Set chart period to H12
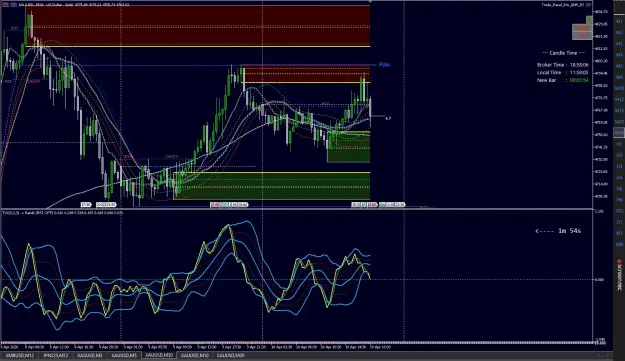This screenshot has width=625, height=361. click(x=619, y=211)
